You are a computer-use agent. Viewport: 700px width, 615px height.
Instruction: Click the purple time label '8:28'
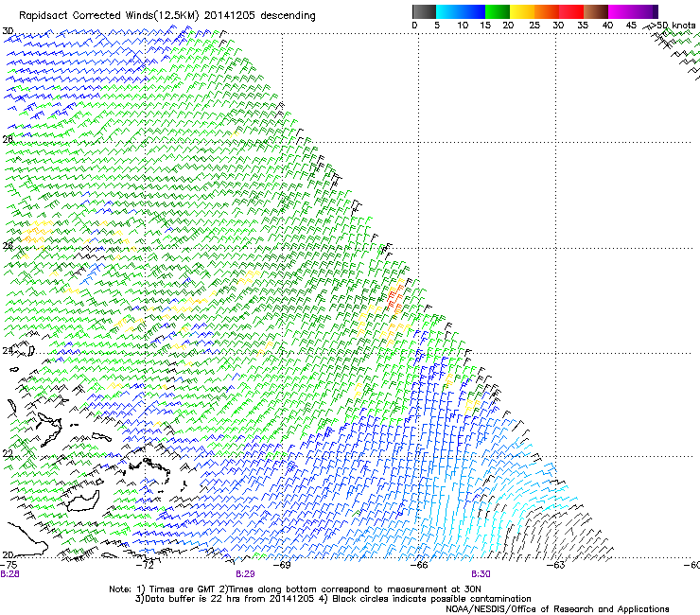tap(9, 574)
